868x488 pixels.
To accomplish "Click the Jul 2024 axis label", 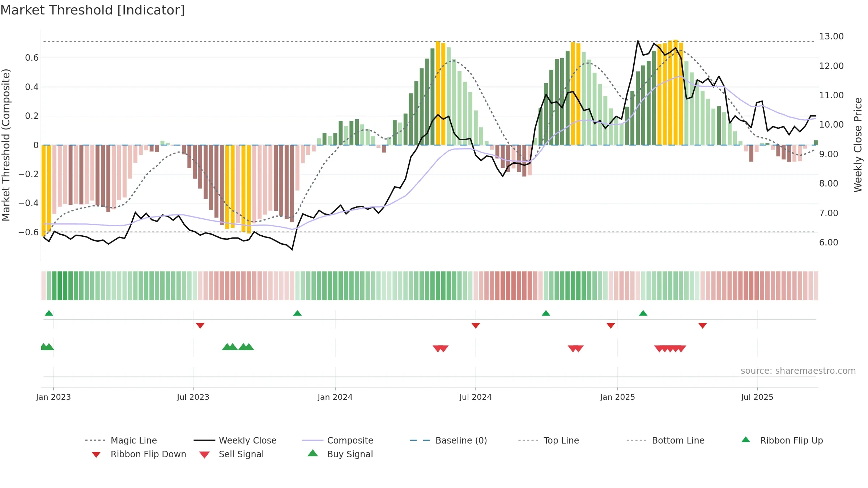I will pos(476,397).
